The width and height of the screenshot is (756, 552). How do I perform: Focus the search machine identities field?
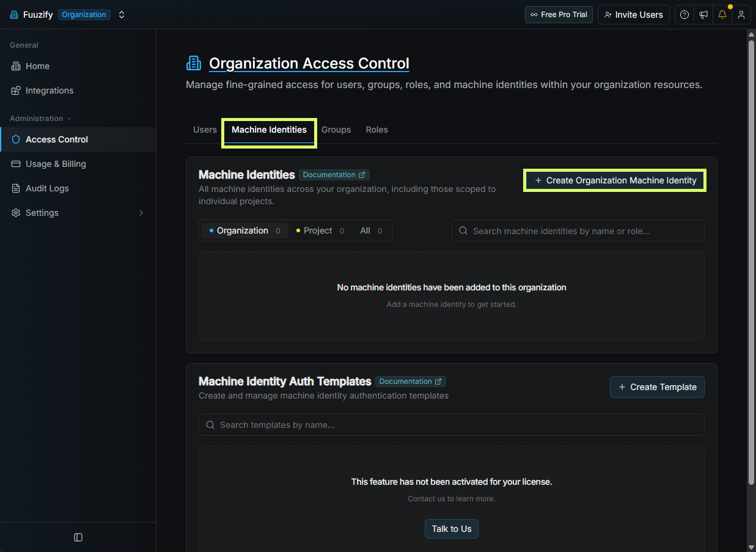(x=578, y=230)
